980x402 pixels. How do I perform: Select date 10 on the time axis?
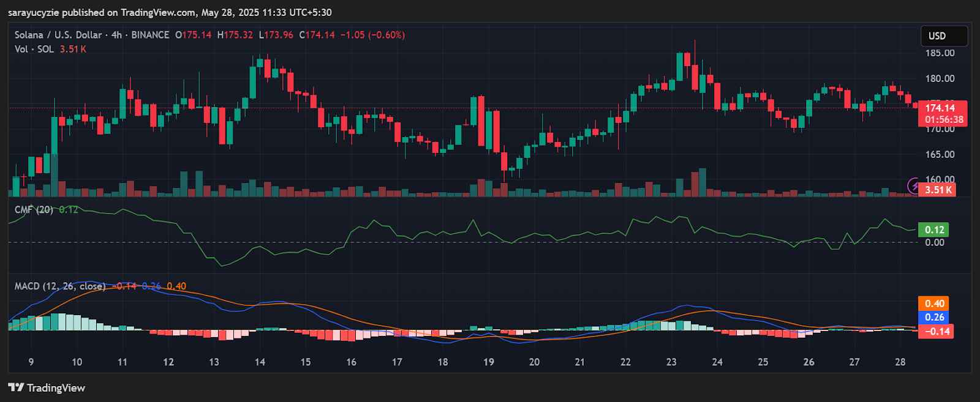pos(77,362)
